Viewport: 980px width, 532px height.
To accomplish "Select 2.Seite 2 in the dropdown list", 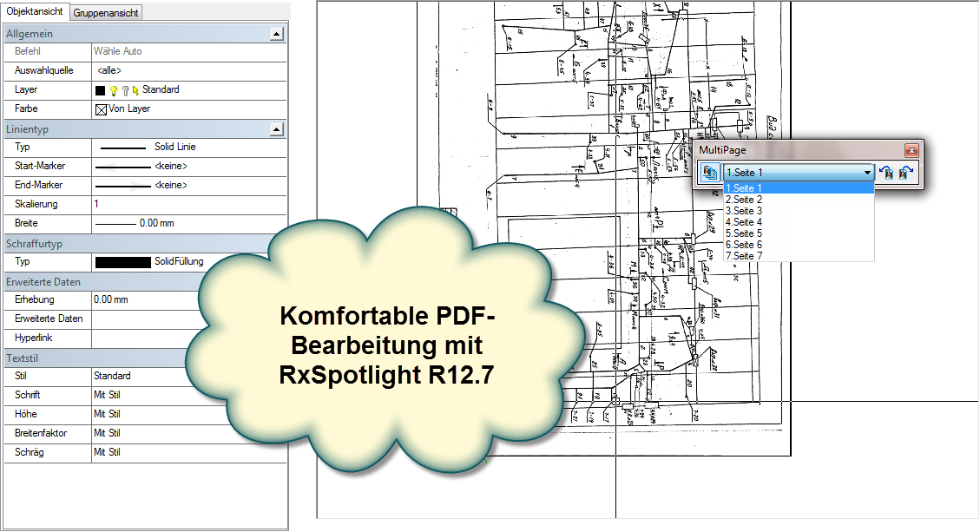I will pos(798,200).
